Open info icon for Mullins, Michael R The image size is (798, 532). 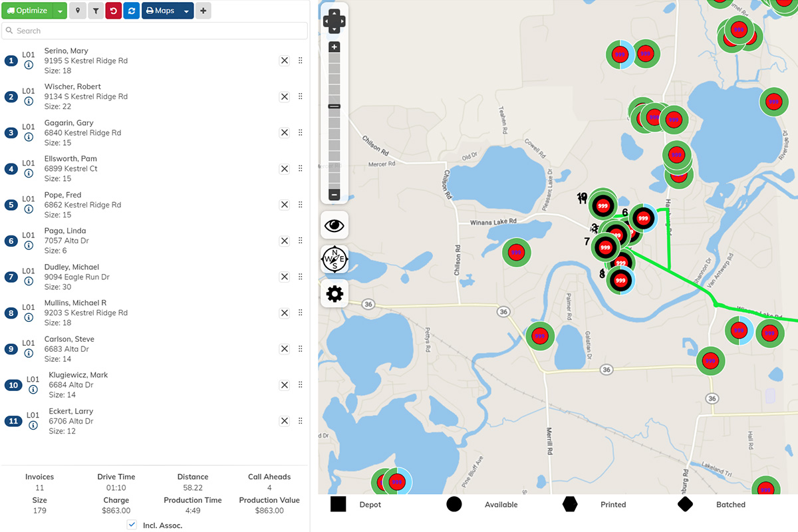click(x=29, y=317)
